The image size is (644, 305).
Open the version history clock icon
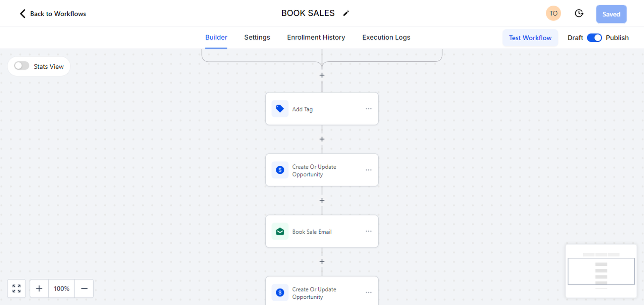(579, 13)
